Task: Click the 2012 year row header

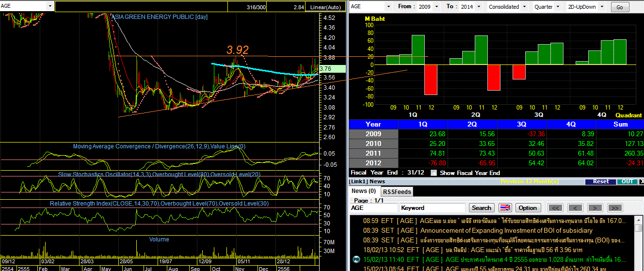Action: pos(373,163)
